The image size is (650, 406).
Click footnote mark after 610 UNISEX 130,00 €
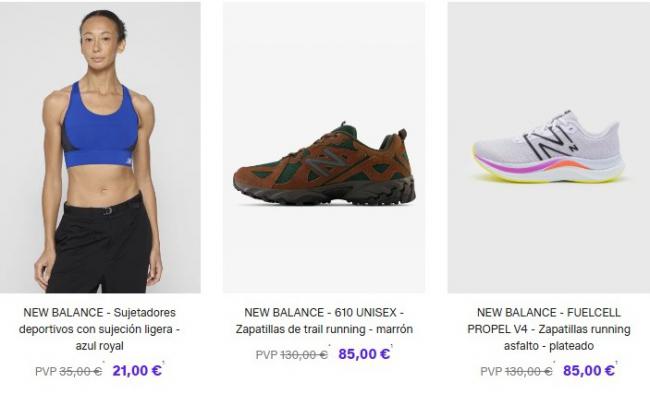tap(329, 346)
